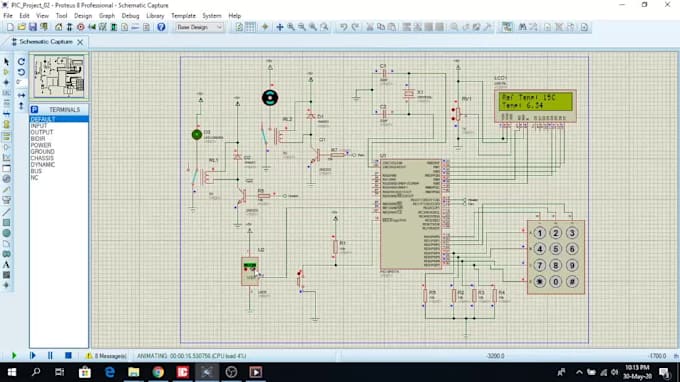Select the Terminals Mode tool
680x382 pixels.
(x=6, y=135)
